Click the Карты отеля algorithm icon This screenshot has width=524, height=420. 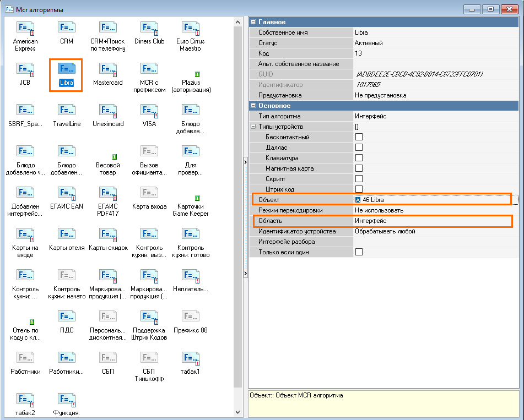67,235
